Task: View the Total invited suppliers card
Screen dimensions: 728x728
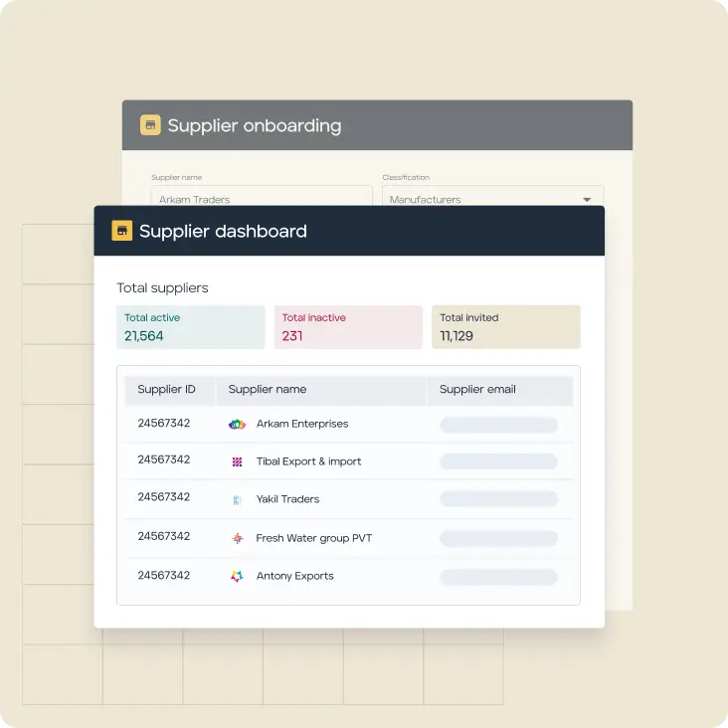Action: [x=505, y=327]
